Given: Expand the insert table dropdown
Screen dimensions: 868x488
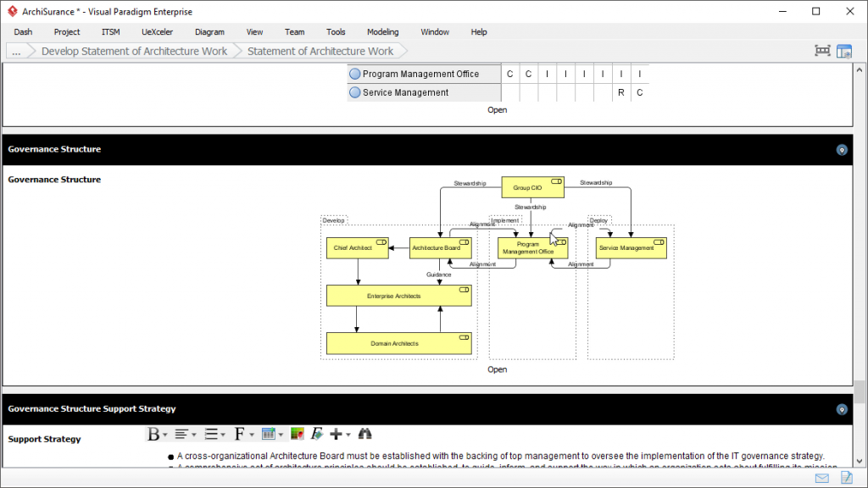Looking at the screenshot, I should point(272,434).
